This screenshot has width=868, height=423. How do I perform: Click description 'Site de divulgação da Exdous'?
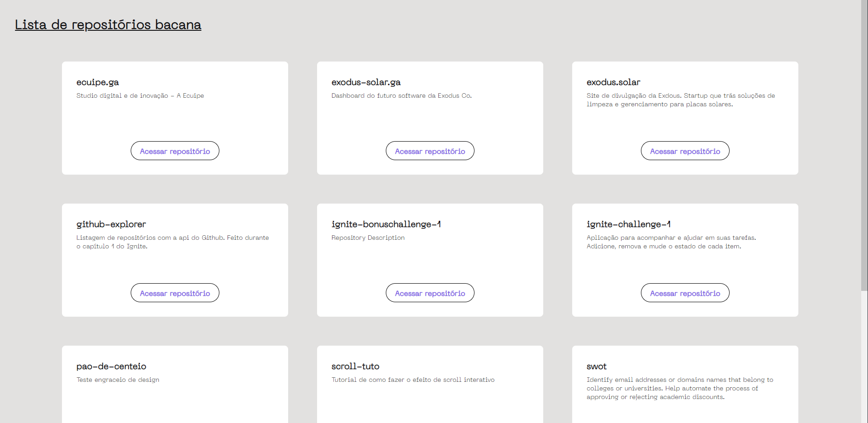[x=681, y=100]
